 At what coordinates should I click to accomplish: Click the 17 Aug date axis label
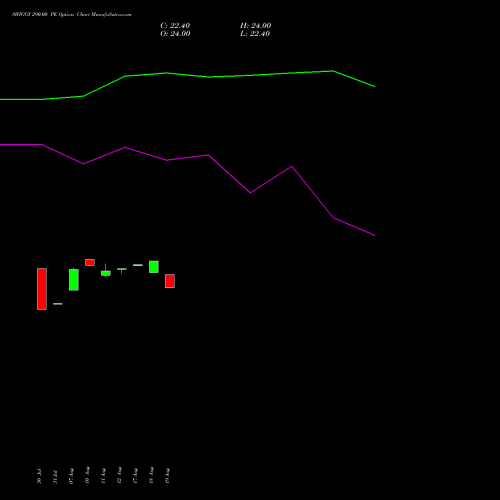coord(135,476)
